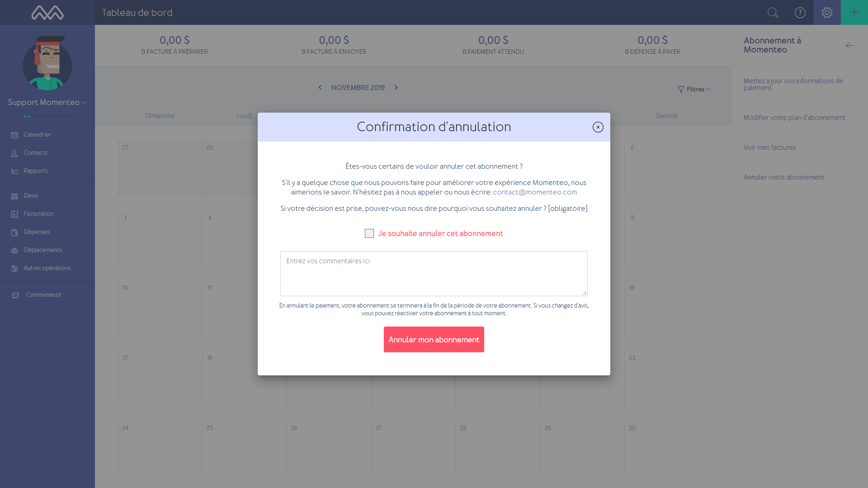The width and height of the screenshot is (868, 488).
Task: Click into the comments text area
Action: click(434, 273)
